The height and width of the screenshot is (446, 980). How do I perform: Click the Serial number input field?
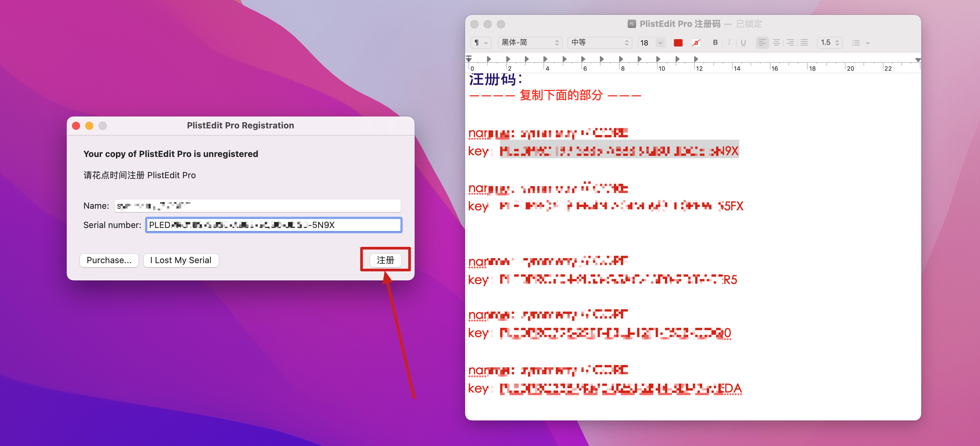click(274, 225)
